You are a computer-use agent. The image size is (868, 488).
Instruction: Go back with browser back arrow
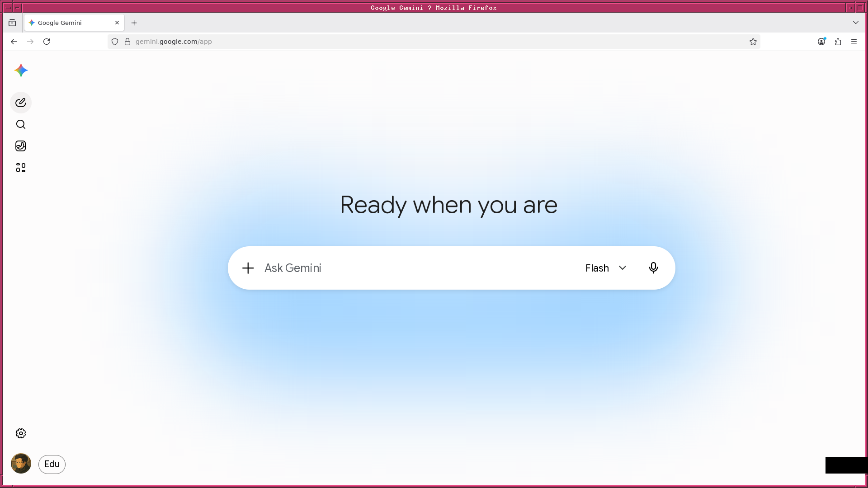pyautogui.click(x=14, y=42)
